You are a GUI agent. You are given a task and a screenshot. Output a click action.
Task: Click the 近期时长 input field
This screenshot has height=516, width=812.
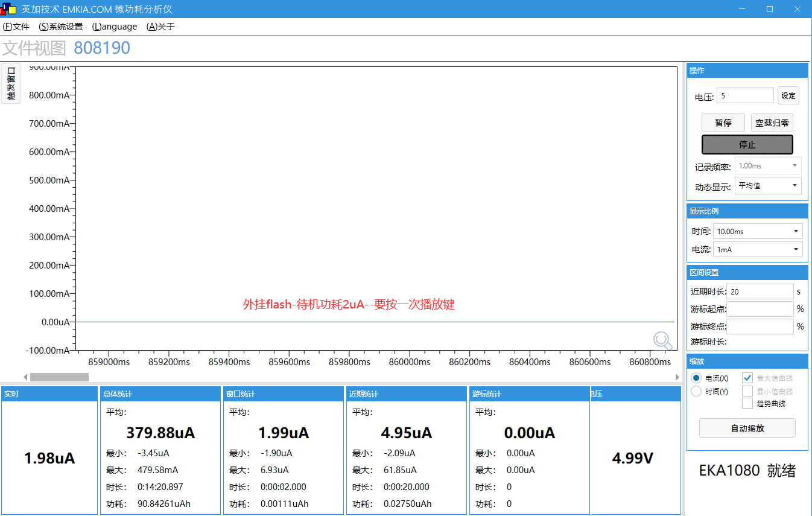[760, 291]
